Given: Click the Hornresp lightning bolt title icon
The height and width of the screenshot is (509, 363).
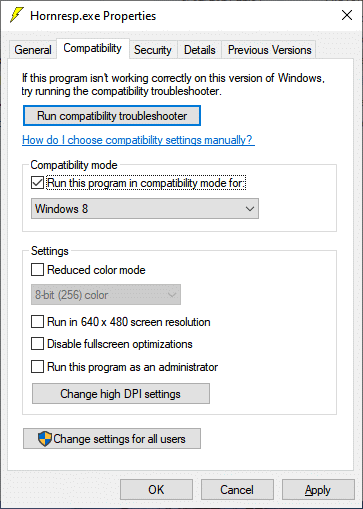Looking at the screenshot, I should [17, 15].
